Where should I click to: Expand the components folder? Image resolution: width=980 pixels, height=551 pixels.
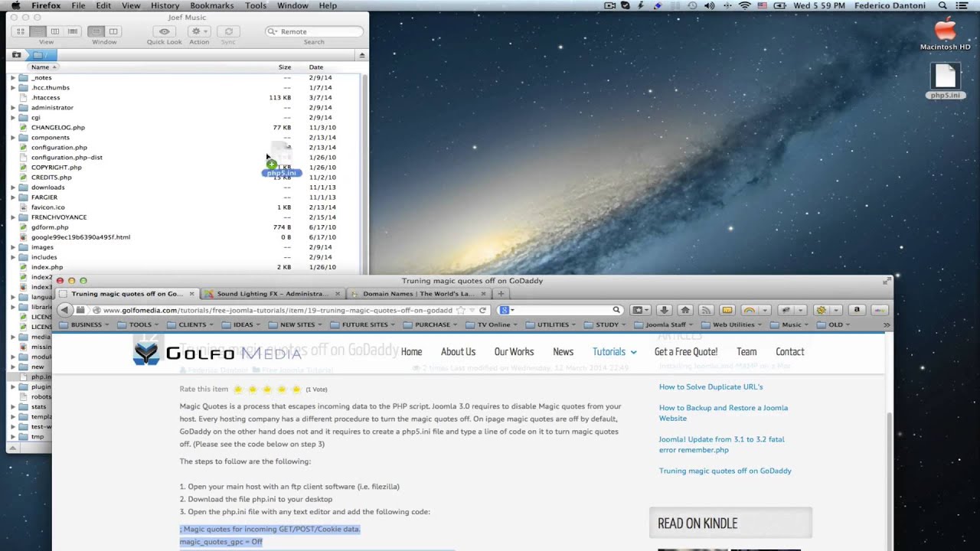click(13, 138)
